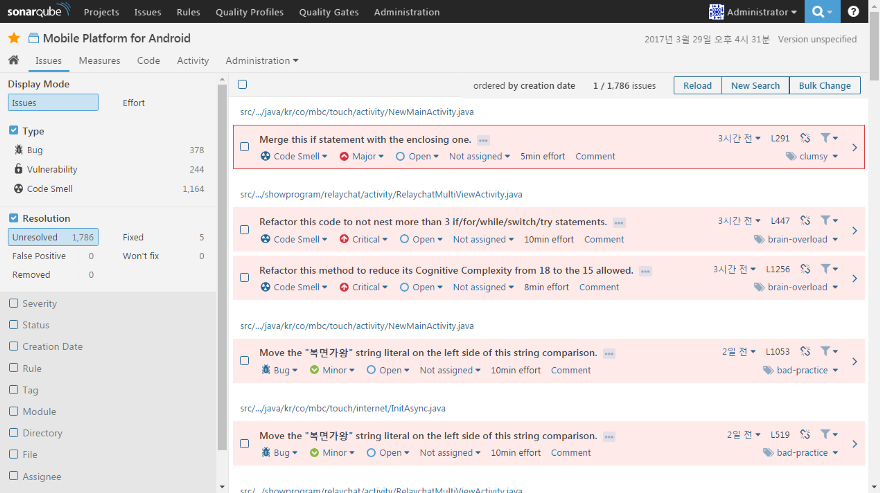Open Not assigned dropdown on L291 issue
Screen dimensions: 880x493
479,156
